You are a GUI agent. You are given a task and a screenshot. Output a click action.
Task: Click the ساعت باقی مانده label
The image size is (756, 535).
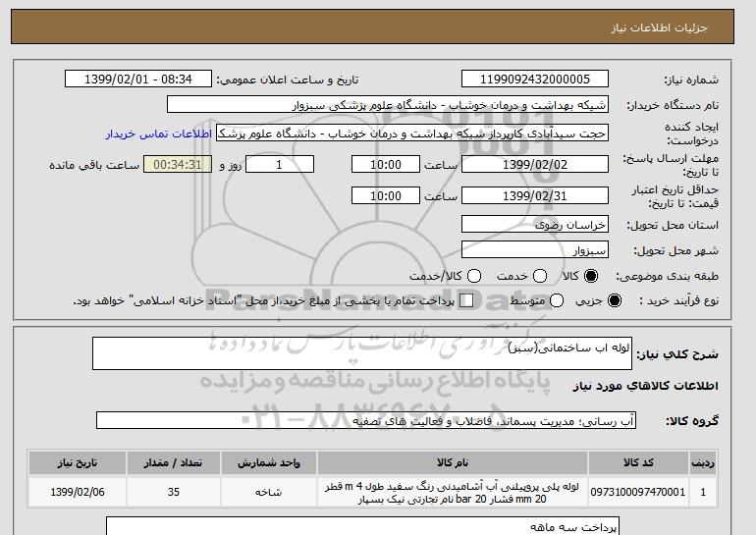click(94, 165)
